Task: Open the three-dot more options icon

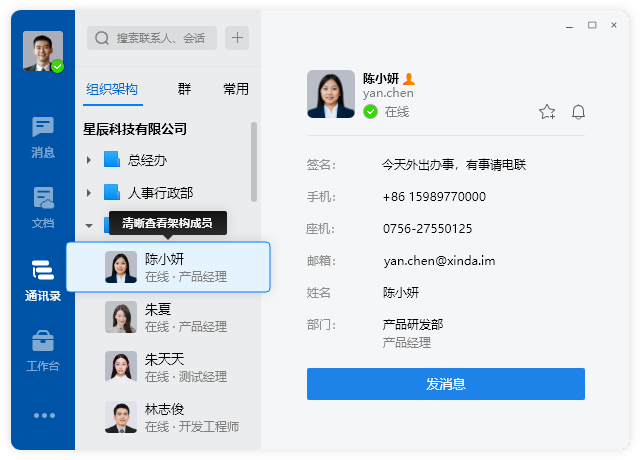Action: 44,416
